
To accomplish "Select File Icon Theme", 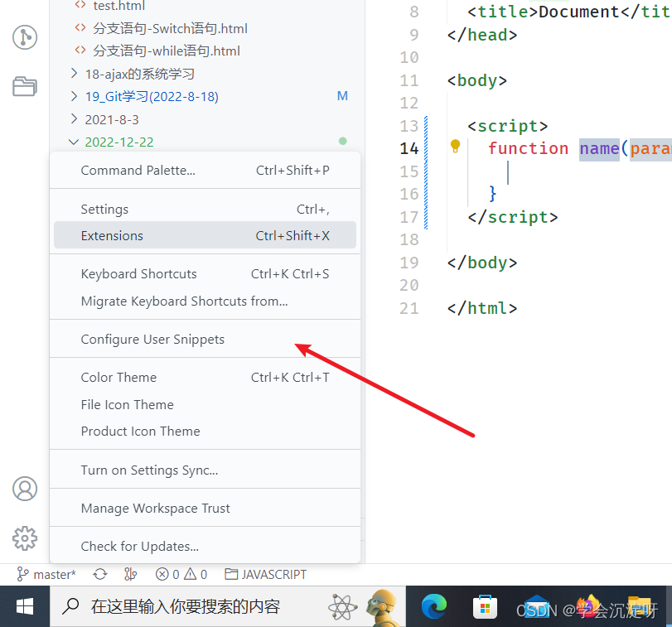I will (x=205, y=405).
